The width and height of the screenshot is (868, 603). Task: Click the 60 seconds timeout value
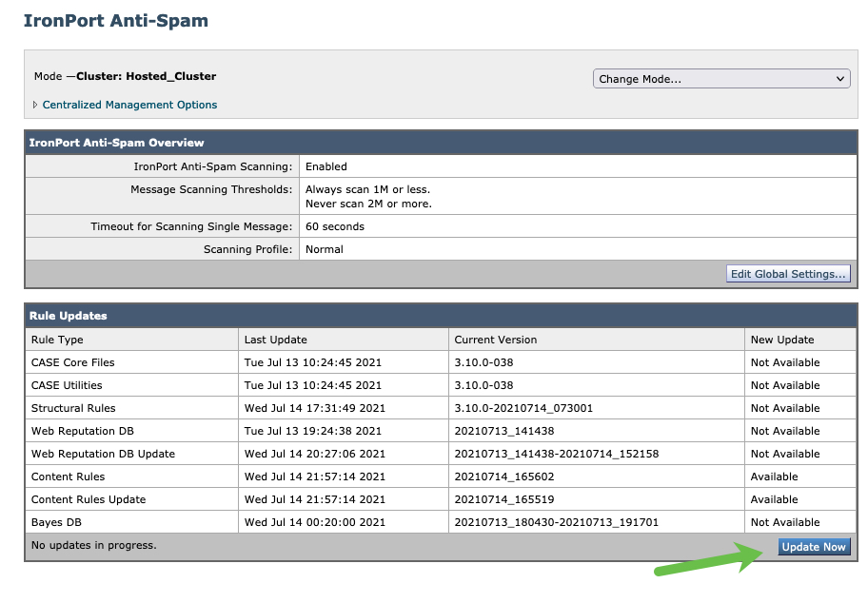(335, 226)
